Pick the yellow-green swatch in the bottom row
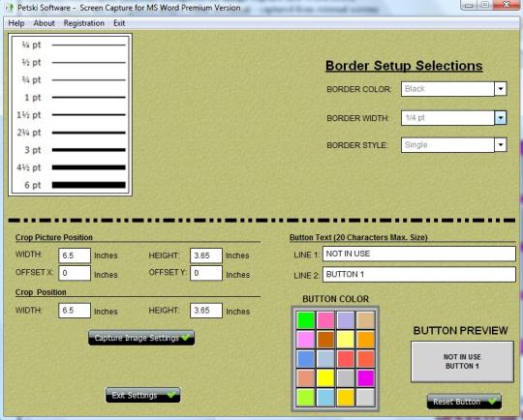The image size is (523, 420). coord(305,398)
